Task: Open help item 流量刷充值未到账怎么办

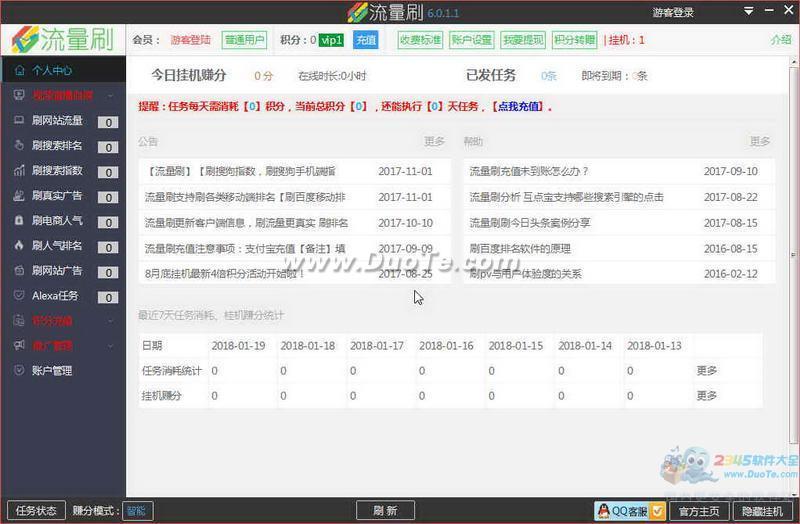Action: coord(529,171)
